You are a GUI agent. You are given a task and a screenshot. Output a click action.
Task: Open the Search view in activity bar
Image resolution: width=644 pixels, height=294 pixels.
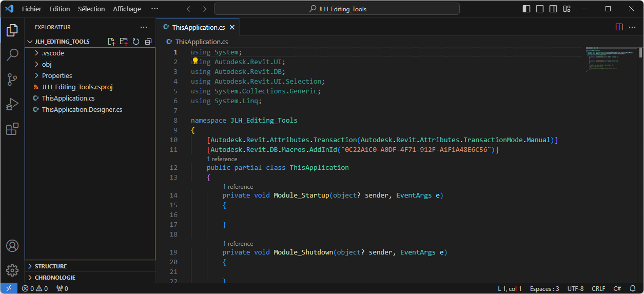(12, 55)
